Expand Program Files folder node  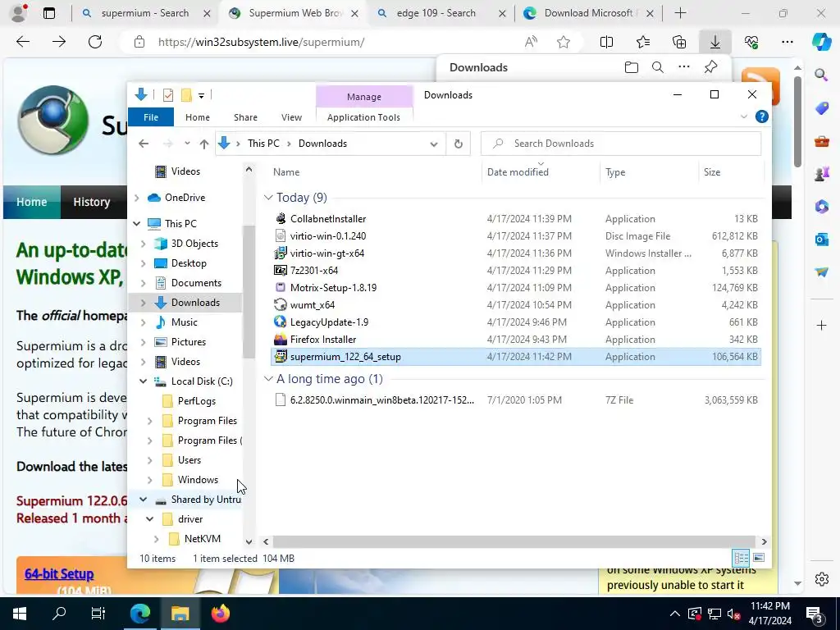click(149, 421)
